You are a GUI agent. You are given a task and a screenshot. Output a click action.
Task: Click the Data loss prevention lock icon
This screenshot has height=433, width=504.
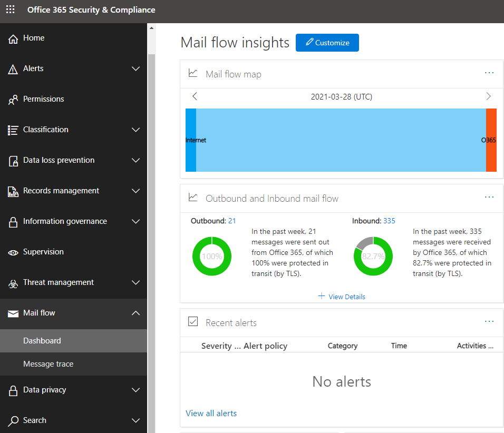(x=13, y=161)
